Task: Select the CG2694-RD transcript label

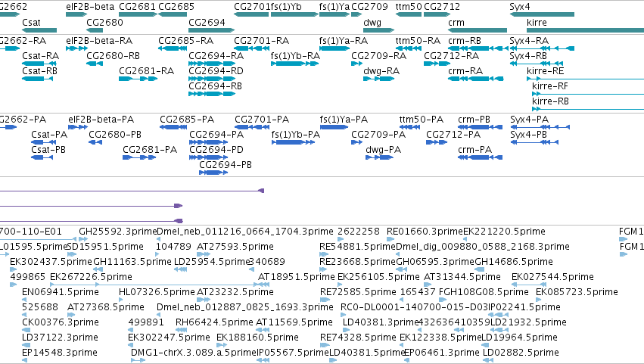Action: 216,71
